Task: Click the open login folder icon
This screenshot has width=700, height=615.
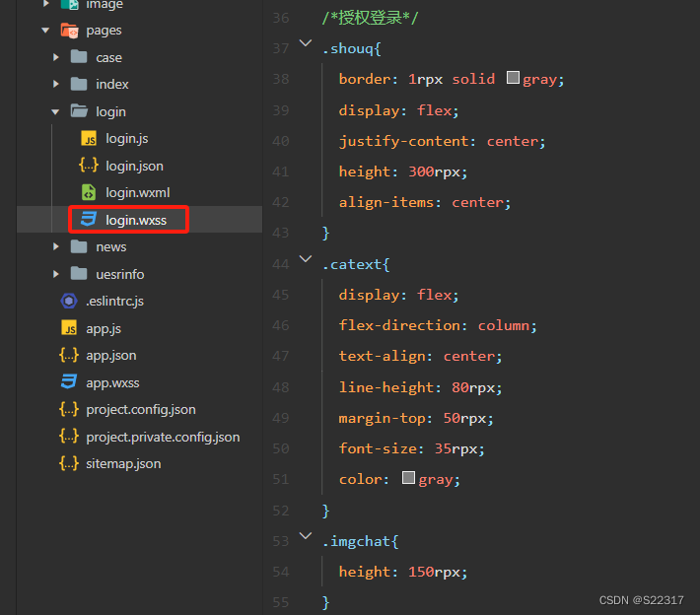Action: pyautogui.click(x=79, y=110)
